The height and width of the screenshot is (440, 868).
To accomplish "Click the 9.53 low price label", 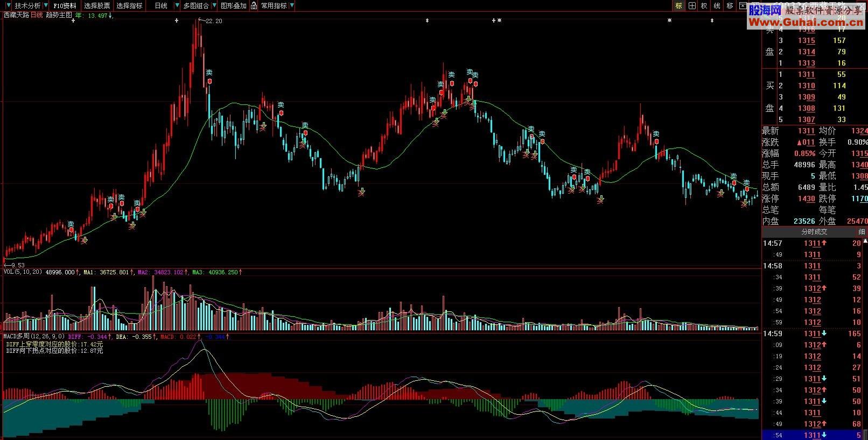I will click(x=17, y=265).
